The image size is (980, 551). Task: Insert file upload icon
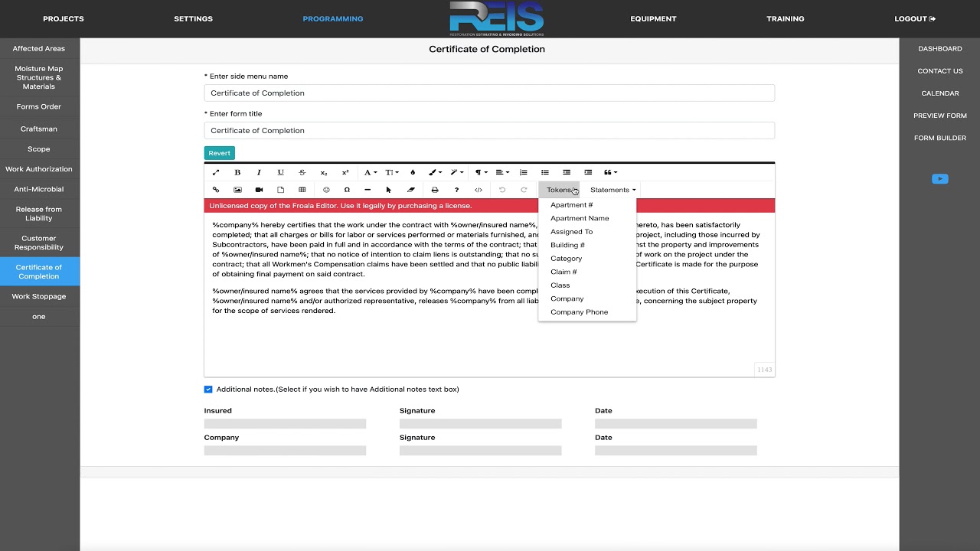[x=280, y=190]
